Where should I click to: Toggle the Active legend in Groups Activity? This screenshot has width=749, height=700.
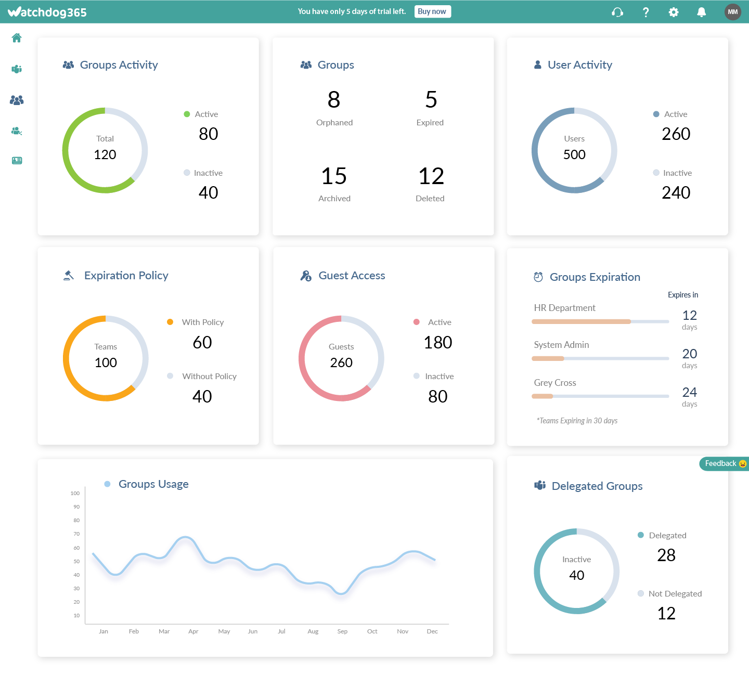201,114
